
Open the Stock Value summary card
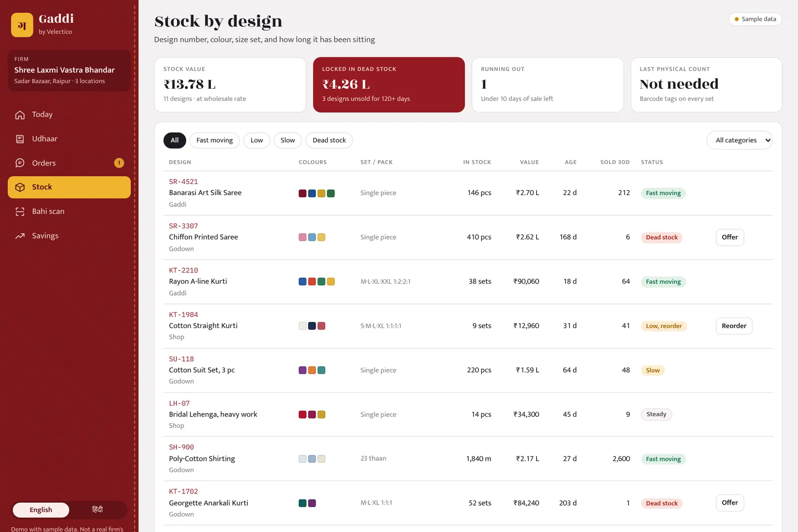pos(230,85)
